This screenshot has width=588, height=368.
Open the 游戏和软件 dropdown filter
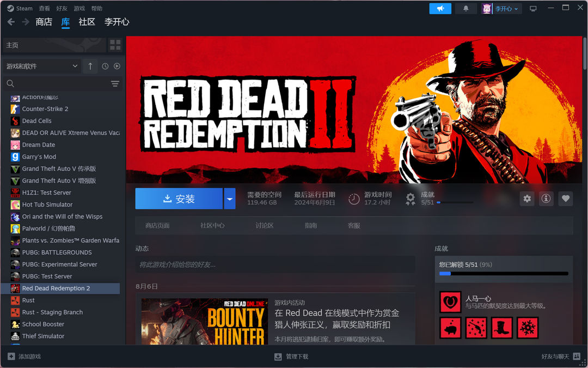[x=41, y=66]
